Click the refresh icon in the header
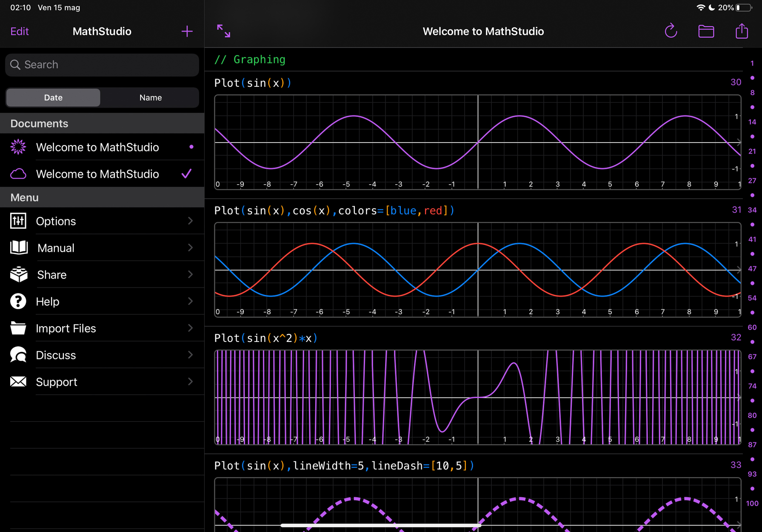Image resolution: width=762 pixels, height=532 pixels. (671, 31)
